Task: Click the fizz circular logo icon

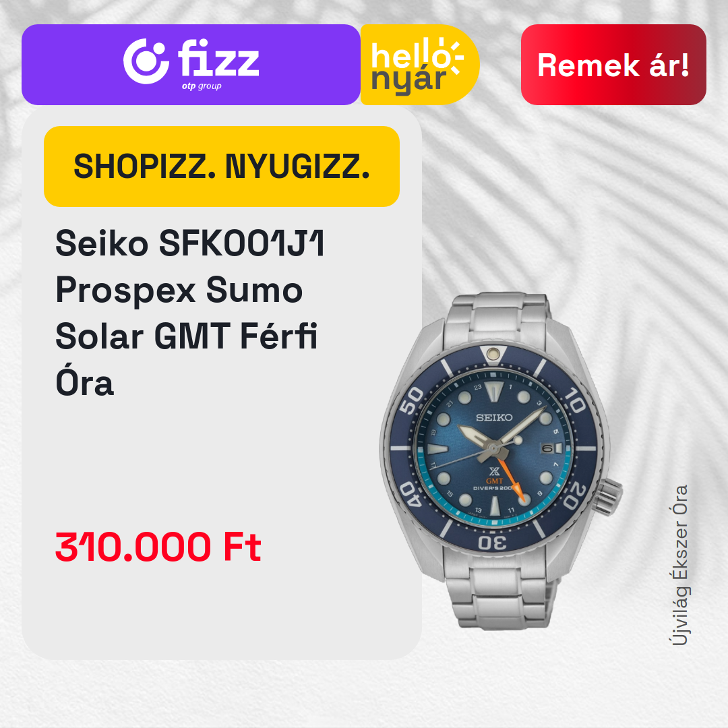Action: 146,62
